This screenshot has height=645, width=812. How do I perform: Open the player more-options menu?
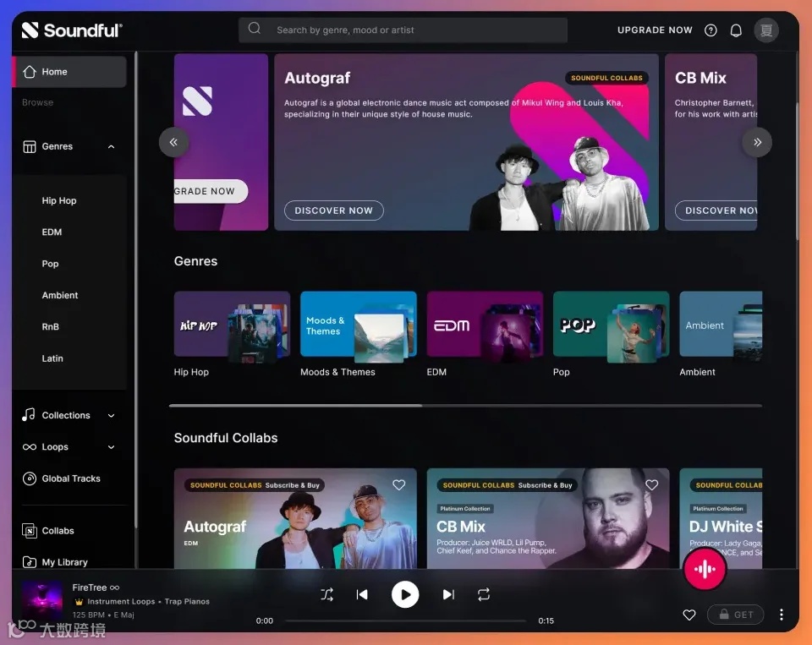click(x=781, y=615)
